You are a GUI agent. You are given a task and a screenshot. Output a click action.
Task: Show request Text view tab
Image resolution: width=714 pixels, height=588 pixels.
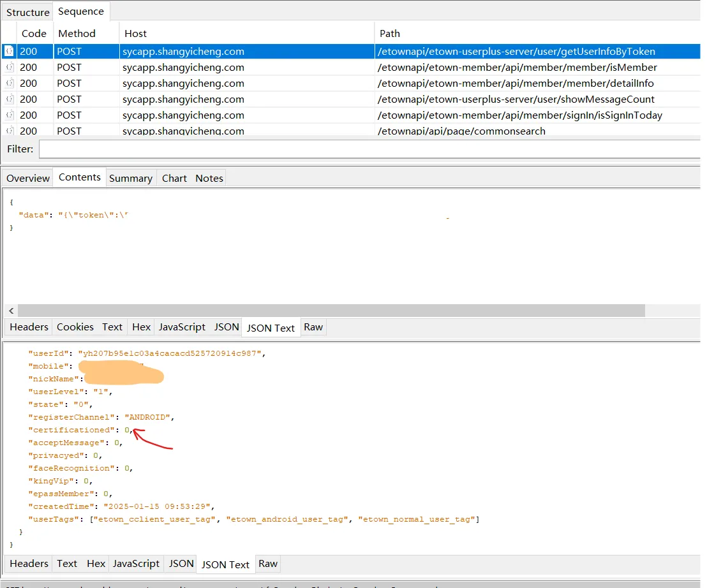click(112, 327)
